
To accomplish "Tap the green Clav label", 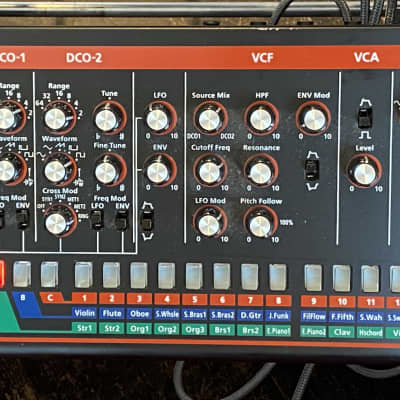I will pyautogui.click(x=342, y=332).
